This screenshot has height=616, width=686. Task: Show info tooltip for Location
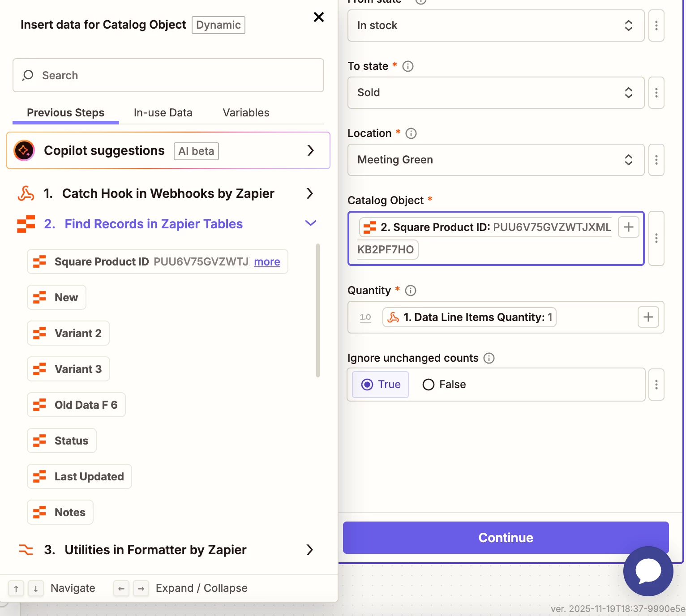click(x=411, y=133)
